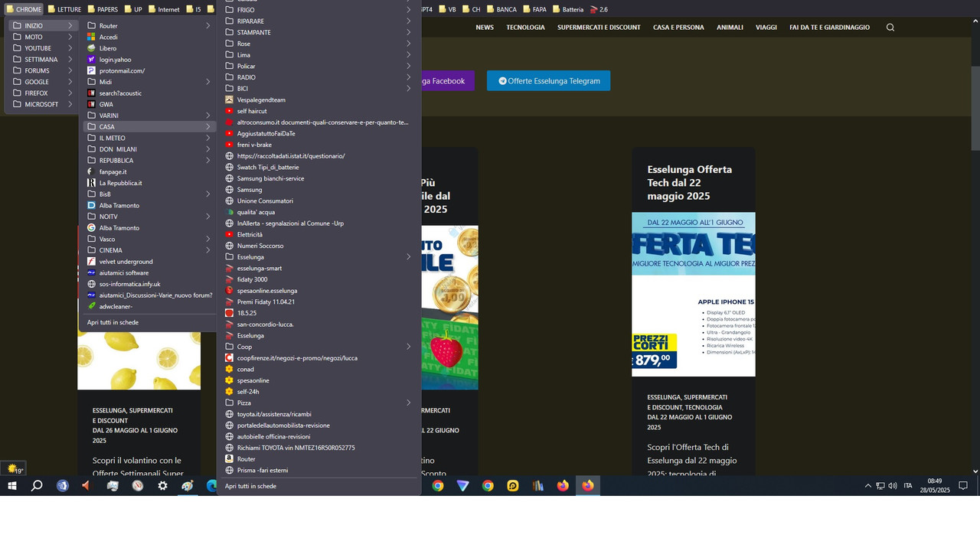980x551 pixels.
Task: Go to the NEWS site section
Action: pyautogui.click(x=485, y=28)
